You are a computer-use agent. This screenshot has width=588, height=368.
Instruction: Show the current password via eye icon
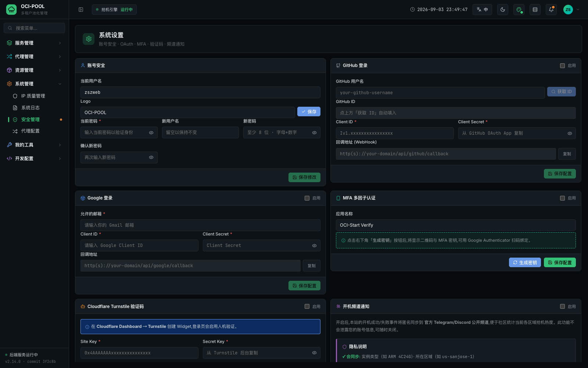point(151,132)
